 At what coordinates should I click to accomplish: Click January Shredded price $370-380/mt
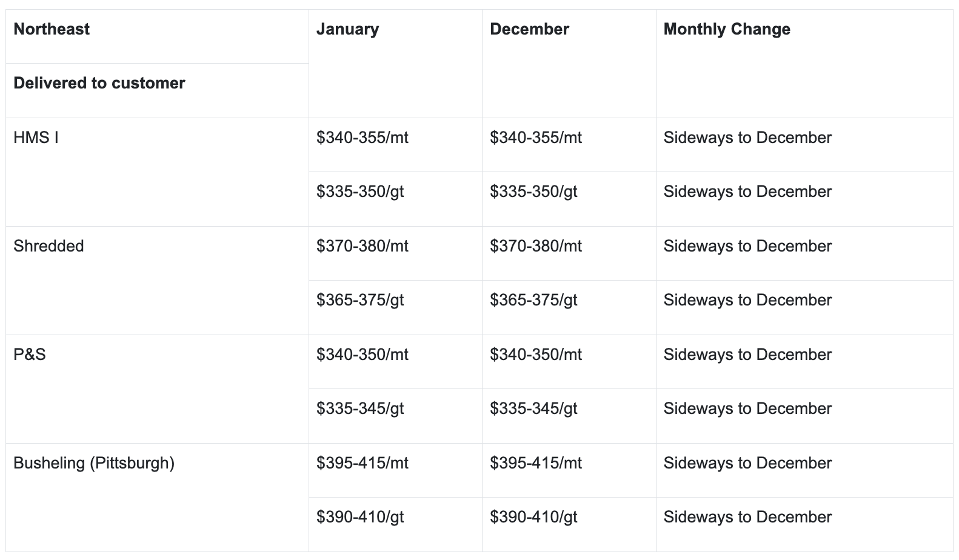point(362,246)
